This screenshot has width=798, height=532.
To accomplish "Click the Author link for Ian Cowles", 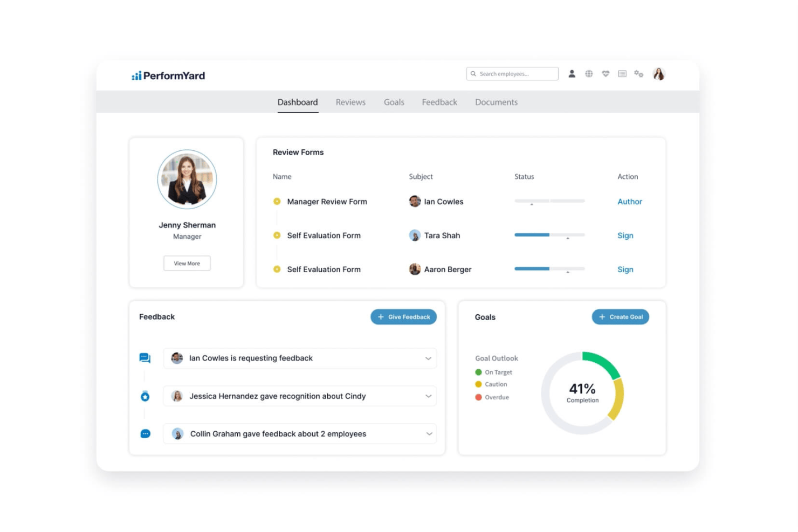I will 630,202.
